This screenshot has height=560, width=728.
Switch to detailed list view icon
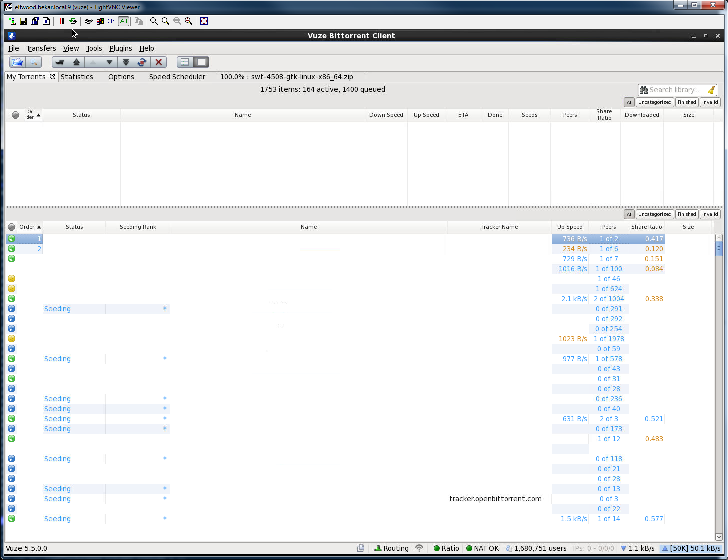pyautogui.click(x=201, y=62)
